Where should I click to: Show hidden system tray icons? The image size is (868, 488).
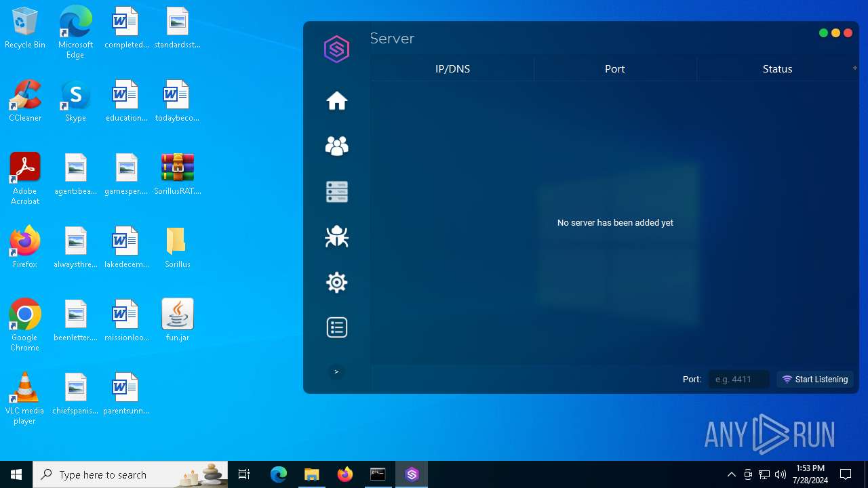(731, 474)
